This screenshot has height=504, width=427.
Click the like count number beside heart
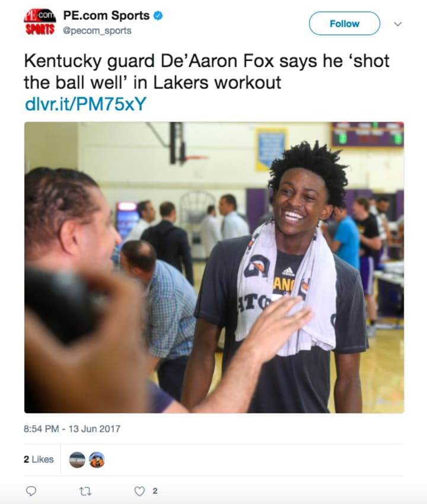tap(155, 491)
